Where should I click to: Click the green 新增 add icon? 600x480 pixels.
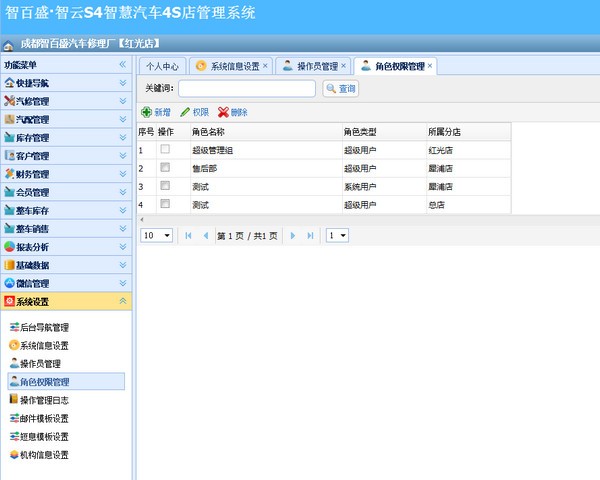(x=147, y=112)
